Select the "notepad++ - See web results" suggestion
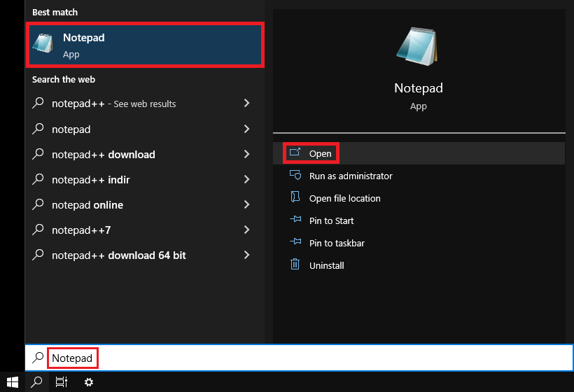 coord(145,104)
